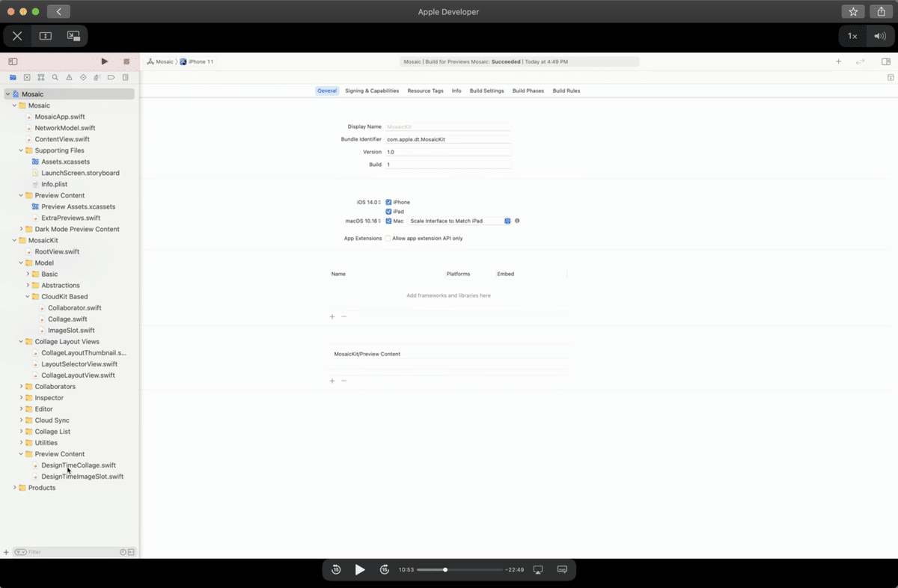Toggle the video volume speaker icon

879,36
